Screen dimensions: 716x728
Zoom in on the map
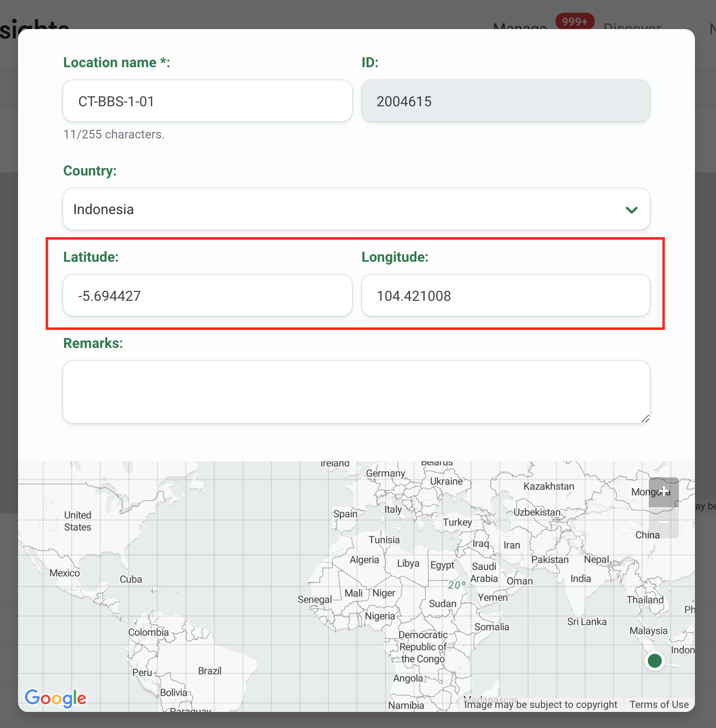(x=663, y=492)
